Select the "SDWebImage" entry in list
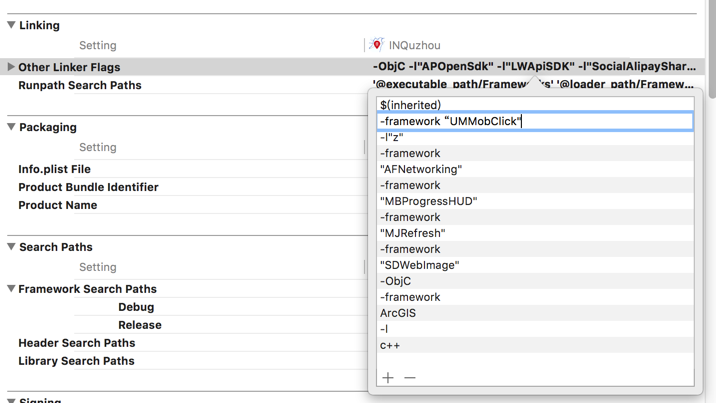Screen dimensions: 716x403 419,265
